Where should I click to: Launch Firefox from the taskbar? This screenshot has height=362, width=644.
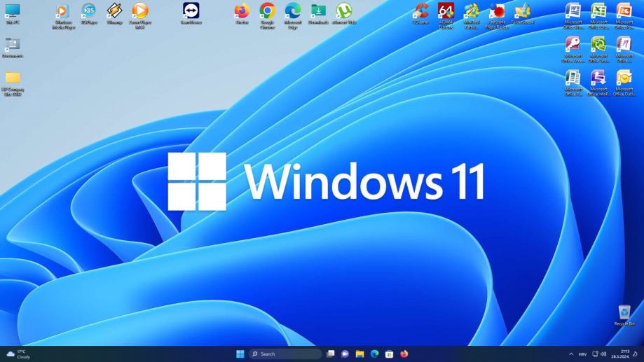tap(404, 354)
